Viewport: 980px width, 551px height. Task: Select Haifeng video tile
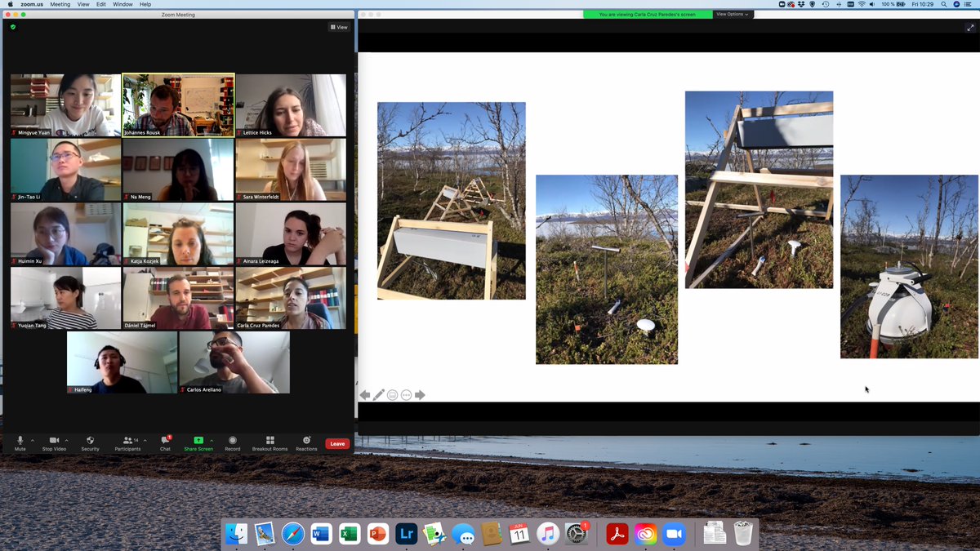coord(122,362)
